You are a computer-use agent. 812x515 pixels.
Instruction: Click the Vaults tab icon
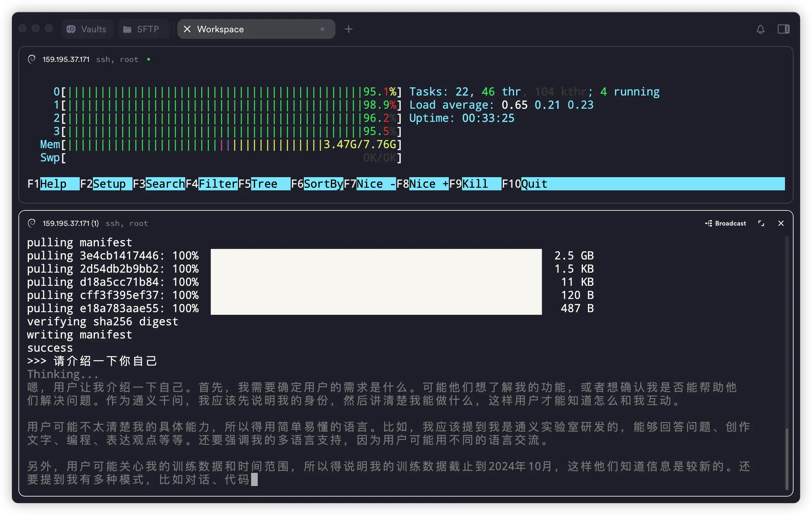click(x=71, y=29)
